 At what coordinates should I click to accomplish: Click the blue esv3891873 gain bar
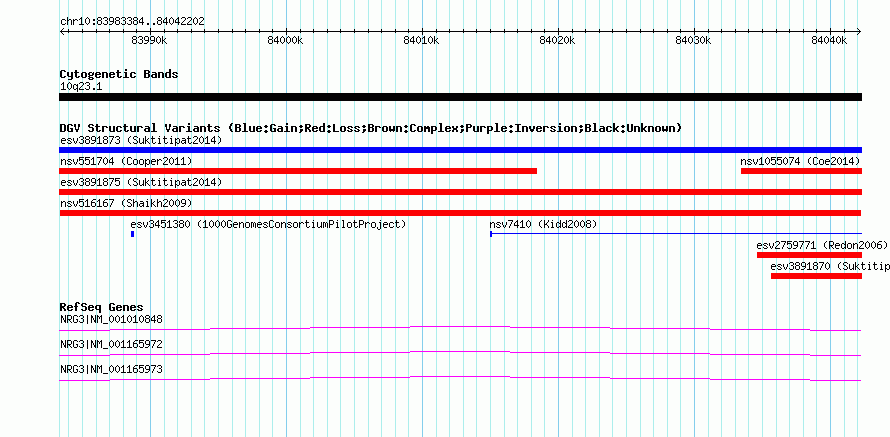[460, 150]
